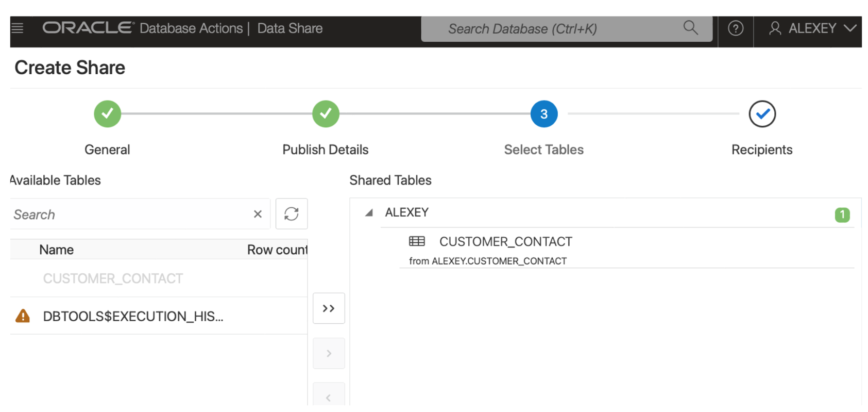
Task: Expand the shared table count badge
Action: pyautogui.click(x=843, y=215)
